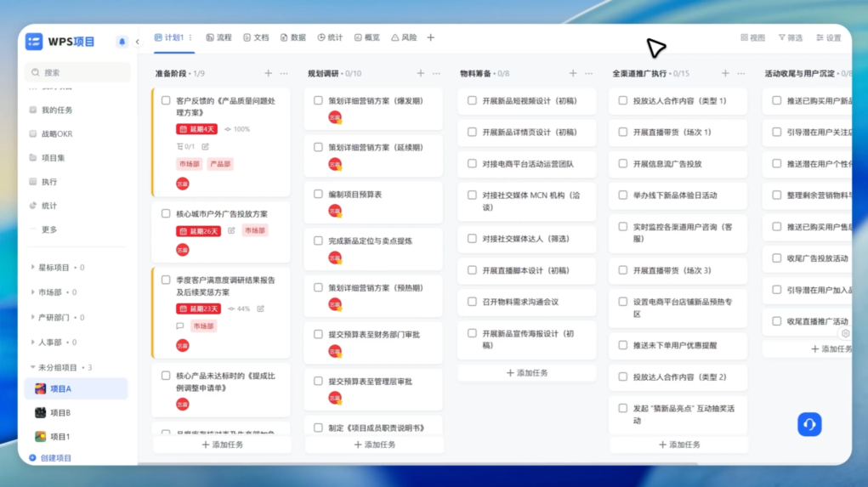Collapse the left sidebar using arrow icon
Viewport: 868px width, 487px height.
(x=138, y=42)
